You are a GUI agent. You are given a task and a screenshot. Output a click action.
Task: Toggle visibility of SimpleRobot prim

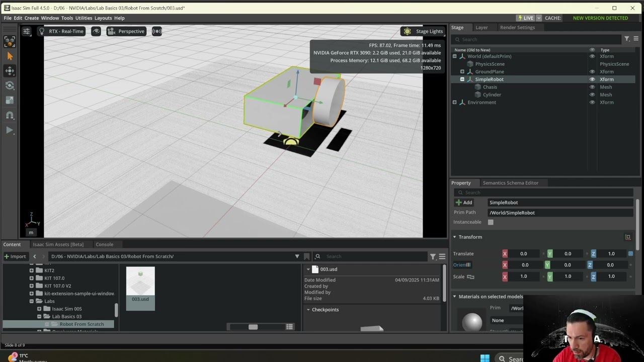point(592,79)
